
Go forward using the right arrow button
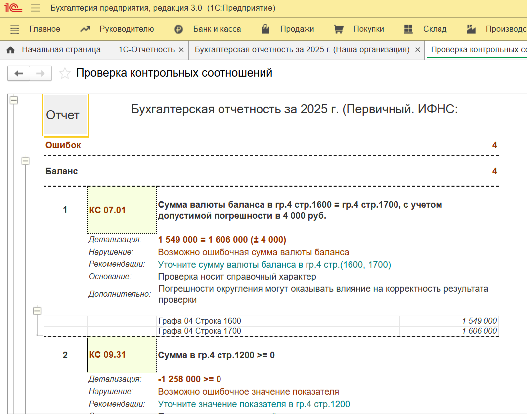click(41, 74)
